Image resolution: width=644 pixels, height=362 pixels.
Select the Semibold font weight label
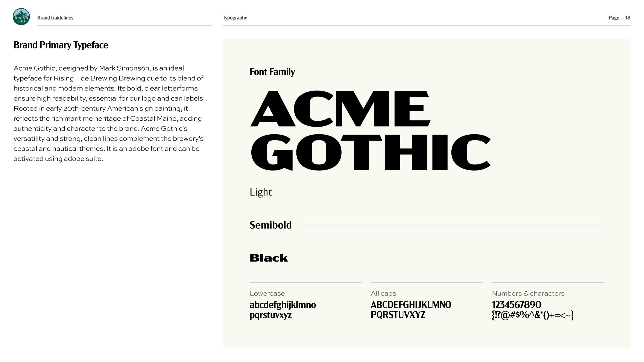pyautogui.click(x=270, y=225)
